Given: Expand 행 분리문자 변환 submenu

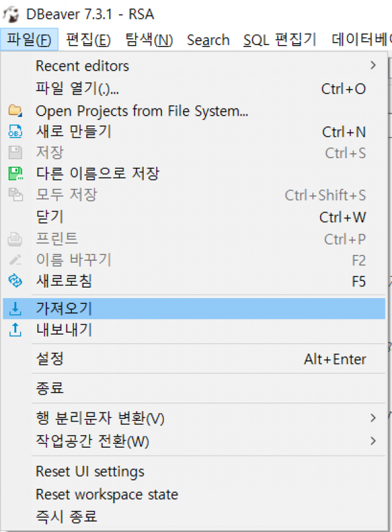Looking at the screenshot, I should [x=373, y=418].
